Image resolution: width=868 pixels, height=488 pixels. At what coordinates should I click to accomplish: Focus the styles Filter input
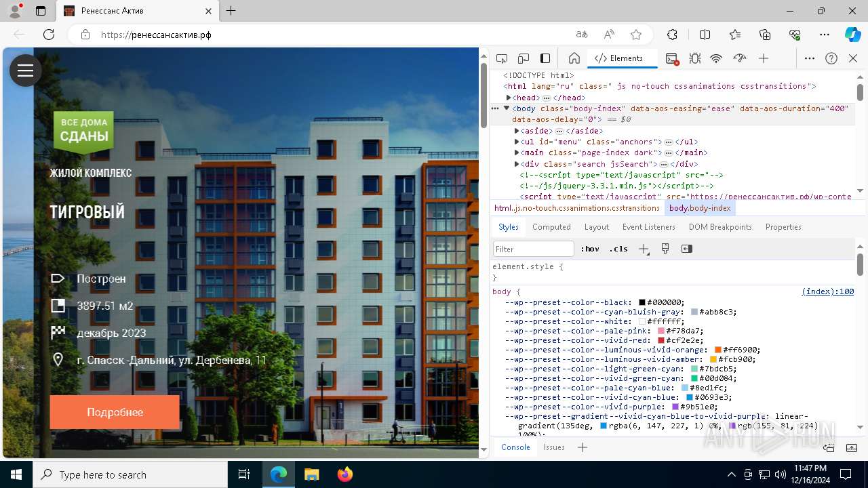(534, 249)
